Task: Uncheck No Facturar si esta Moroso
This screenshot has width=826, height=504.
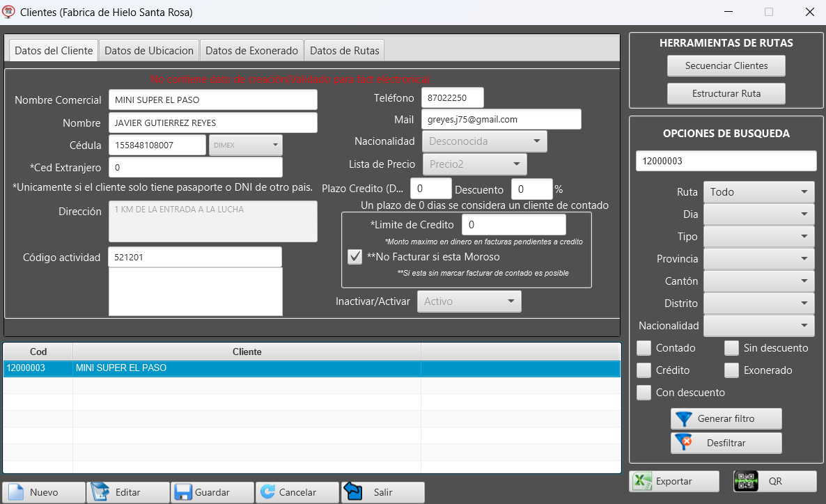Action: coord(354,257)
